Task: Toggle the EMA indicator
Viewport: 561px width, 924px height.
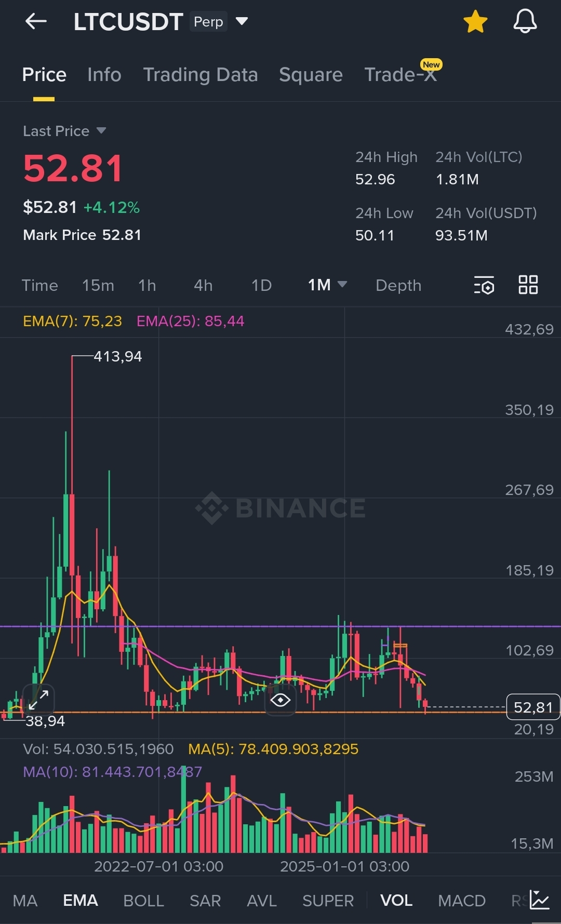Action: (81, 901)
